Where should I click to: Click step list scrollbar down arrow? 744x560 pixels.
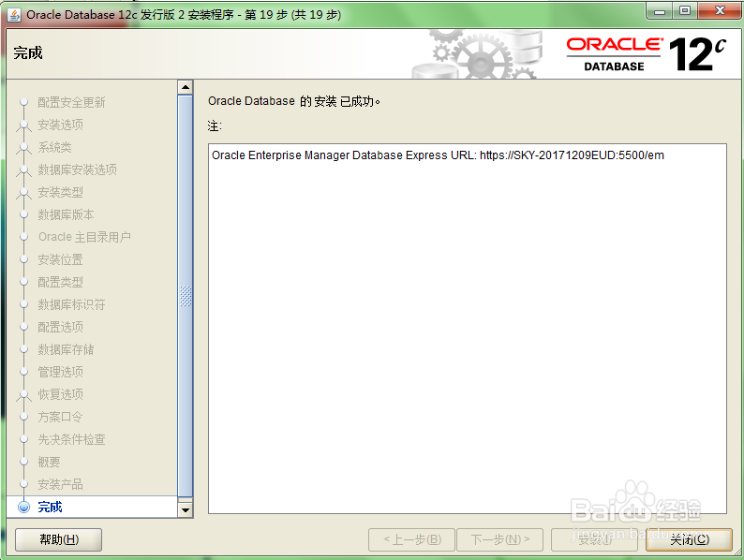[x=185, y=510]
